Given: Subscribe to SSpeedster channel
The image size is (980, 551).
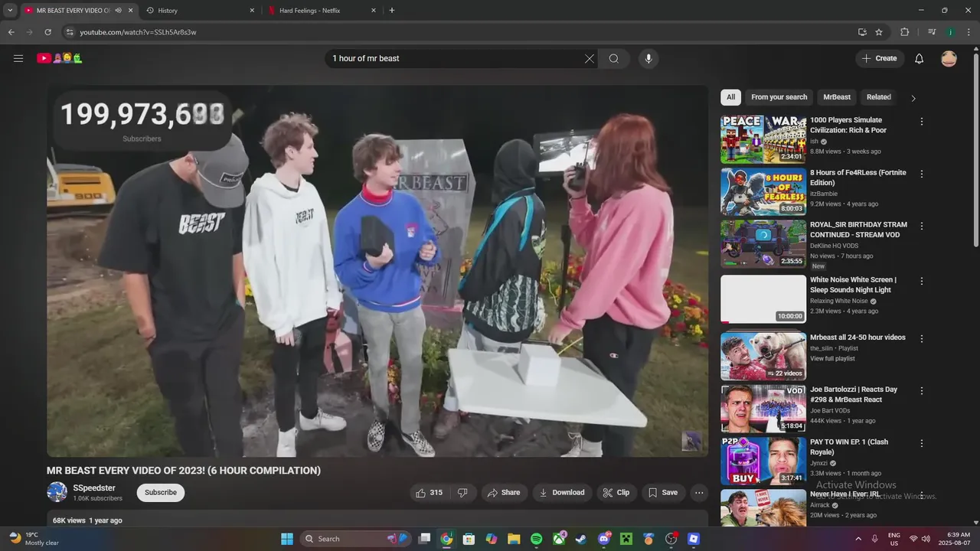Looking at the screenshot, I should [161, 493].
